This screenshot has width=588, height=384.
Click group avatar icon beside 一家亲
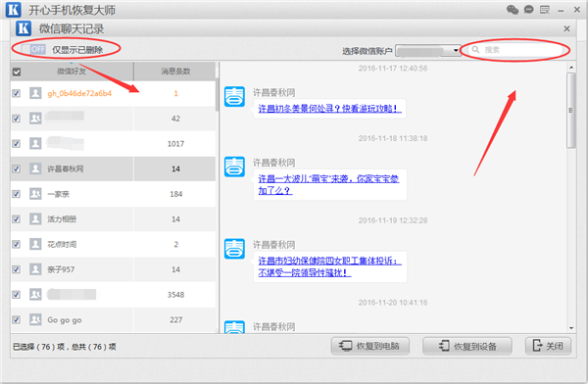tap(35, 194)
